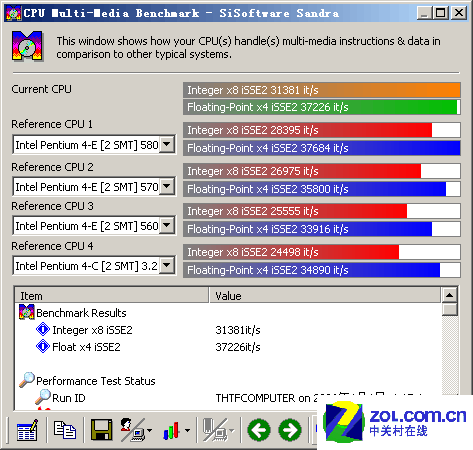Click the Float x4 iSSE2 info icon
The image size is (473, 450).
pyautogui.click(x=43, y=346)
